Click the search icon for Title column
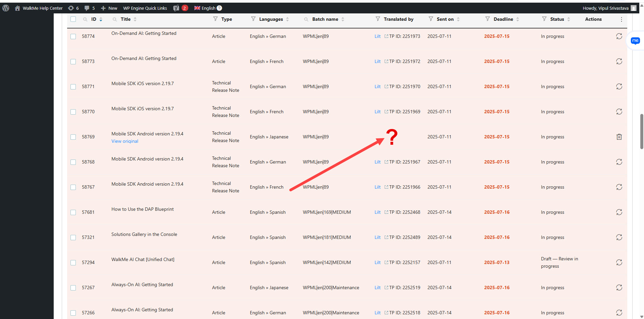 (115, 19)
